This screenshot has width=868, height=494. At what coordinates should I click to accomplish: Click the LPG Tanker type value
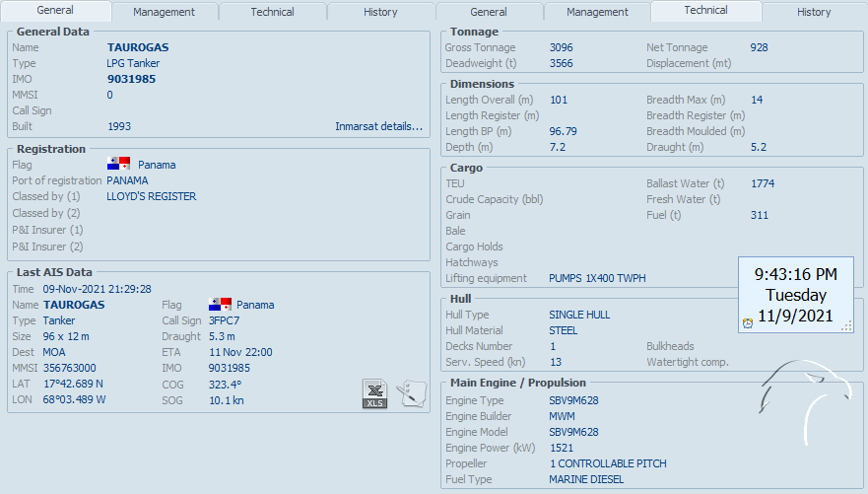(x=133, y=63)
